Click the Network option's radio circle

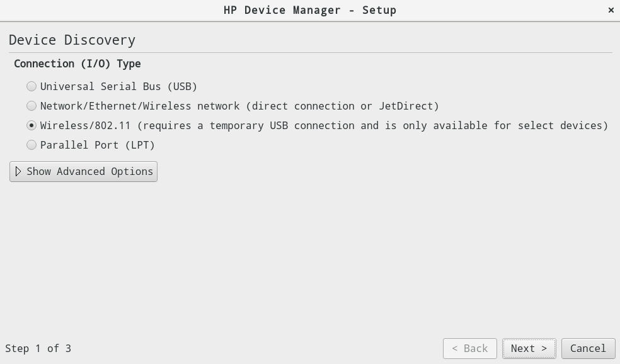32,106
